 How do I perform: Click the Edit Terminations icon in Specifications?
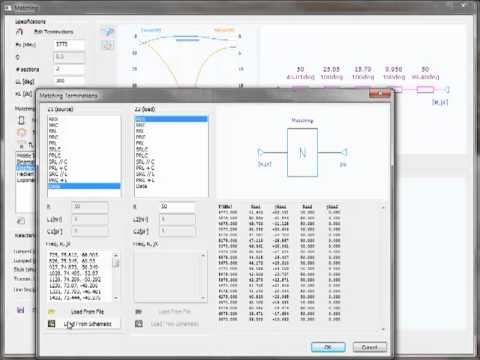20,32
